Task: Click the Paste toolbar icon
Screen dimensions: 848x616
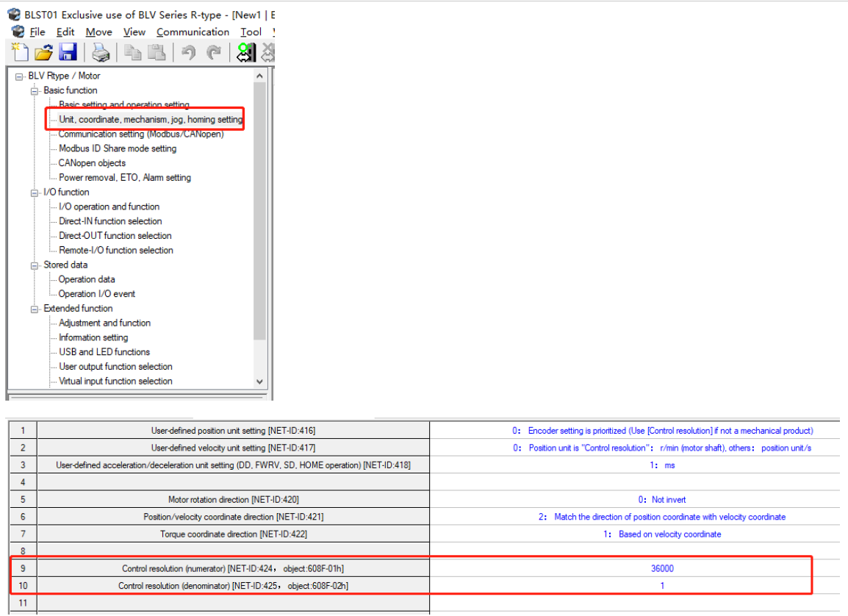Action: click(x=157, y=52)
